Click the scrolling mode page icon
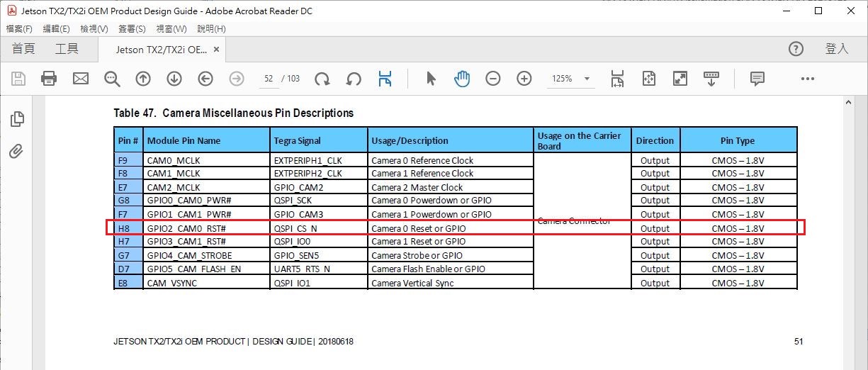This screenshot has height=370, width=868. coord(385,79)
